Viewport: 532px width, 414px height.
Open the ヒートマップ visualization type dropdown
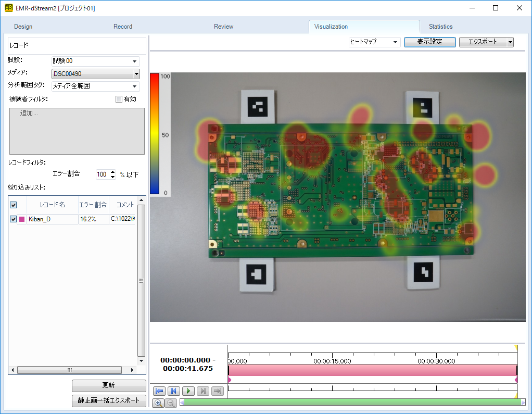374,42
